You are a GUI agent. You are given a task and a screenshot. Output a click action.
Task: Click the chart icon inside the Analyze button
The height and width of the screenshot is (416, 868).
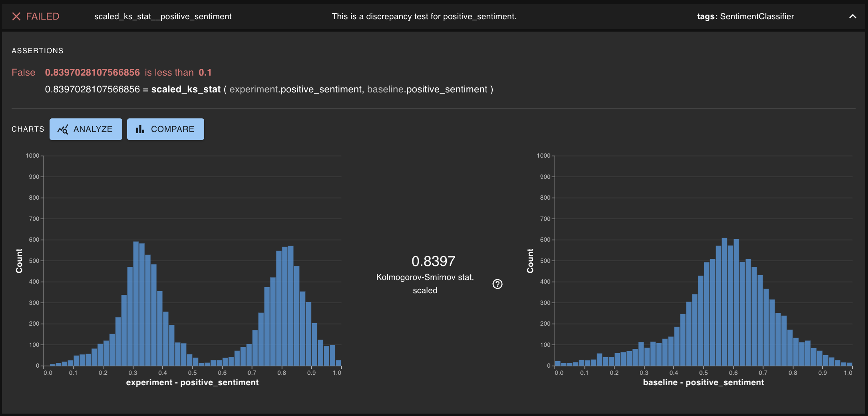tap(63, 130)
